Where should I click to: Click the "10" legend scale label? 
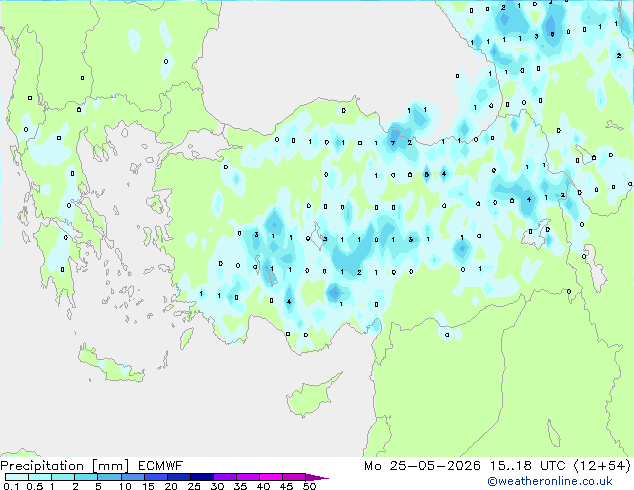(125, 486)
